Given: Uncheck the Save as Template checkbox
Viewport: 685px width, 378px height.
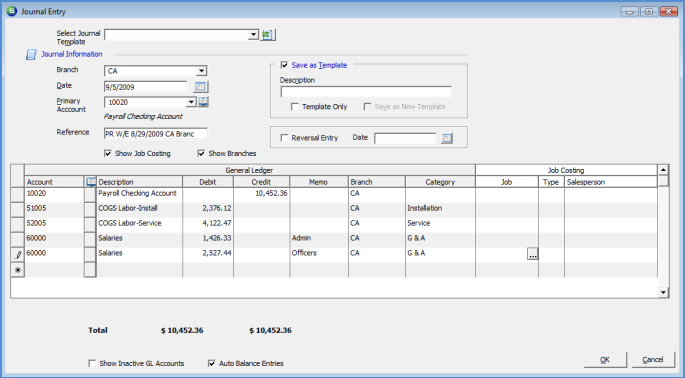Looking at the screenshot, I should tap(284, 65).
